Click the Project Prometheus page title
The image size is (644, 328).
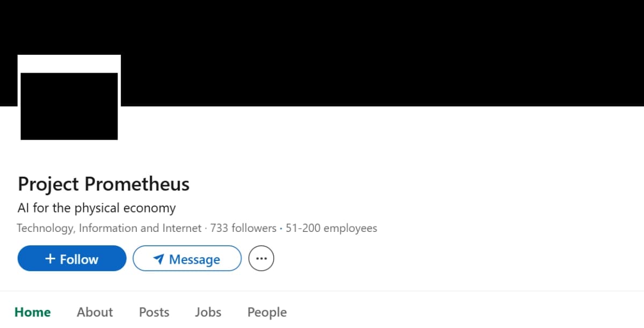point(104,184)
